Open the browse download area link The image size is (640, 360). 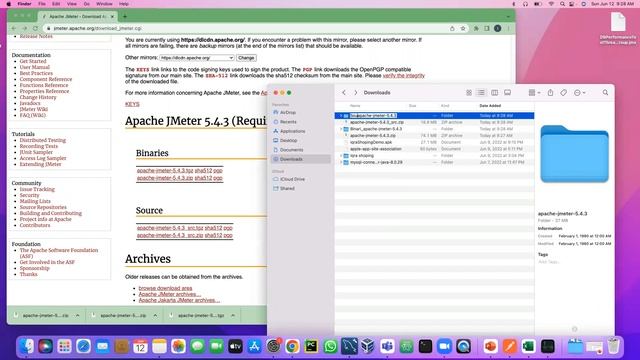[x=165, y=288]
